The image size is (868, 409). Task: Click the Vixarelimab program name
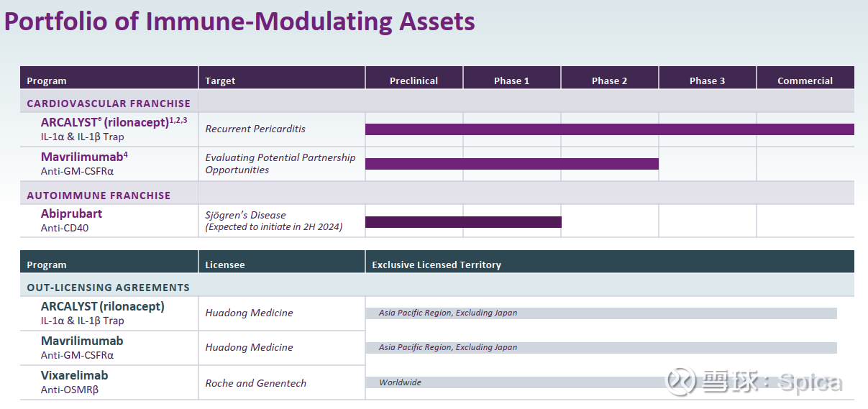[x=74, y=375]
